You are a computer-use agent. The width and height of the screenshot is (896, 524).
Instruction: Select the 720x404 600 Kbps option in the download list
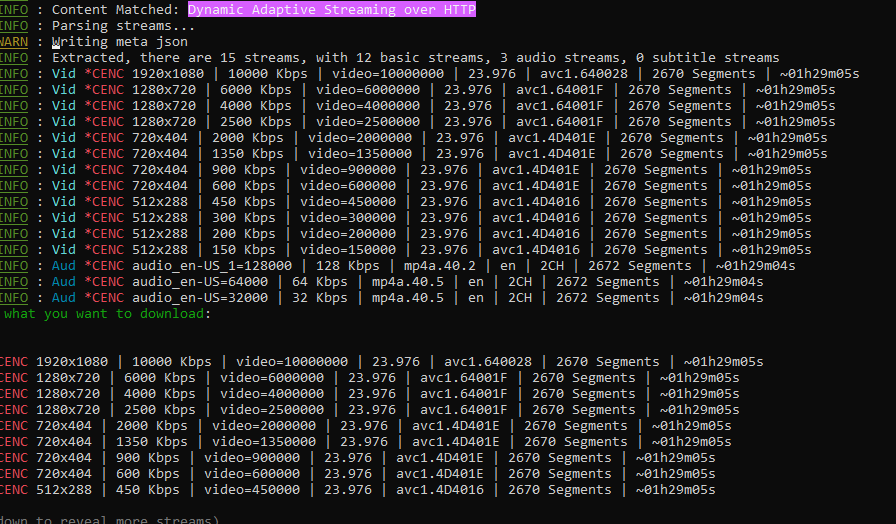[x=358, y=474]
